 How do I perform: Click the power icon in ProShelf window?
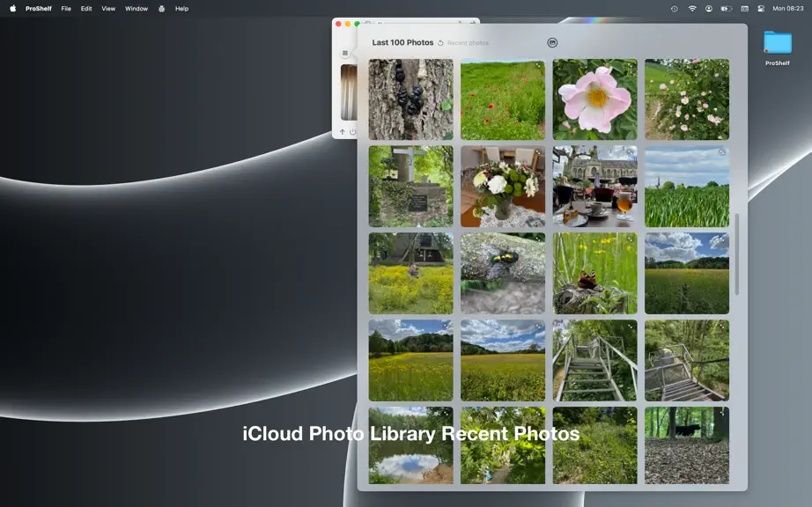click(x=352, y=132)
